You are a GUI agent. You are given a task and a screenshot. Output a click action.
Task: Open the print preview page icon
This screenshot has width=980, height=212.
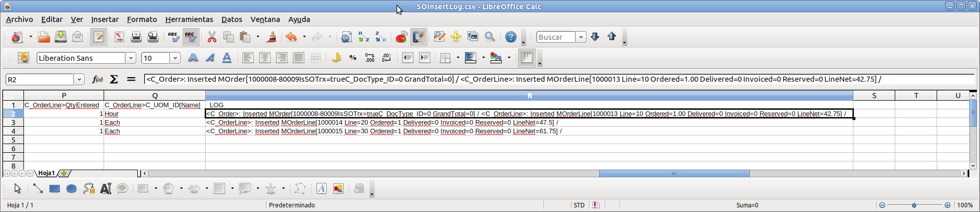point(153,37)
